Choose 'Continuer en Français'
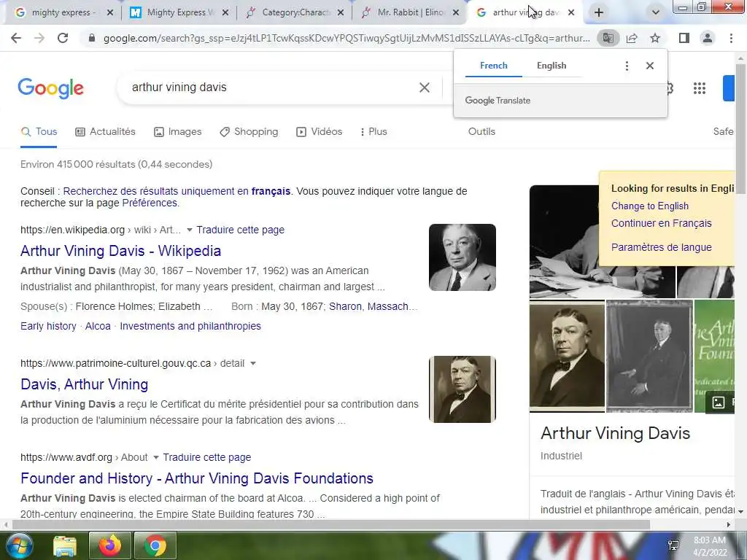This screenshot has width=747, height=560. tap(661, 223)
